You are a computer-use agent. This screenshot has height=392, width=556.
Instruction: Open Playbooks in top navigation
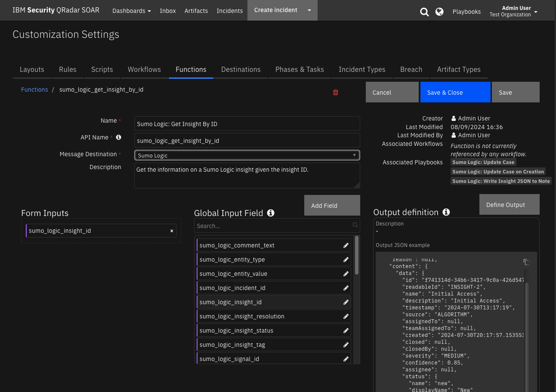[x=466, y=12]
